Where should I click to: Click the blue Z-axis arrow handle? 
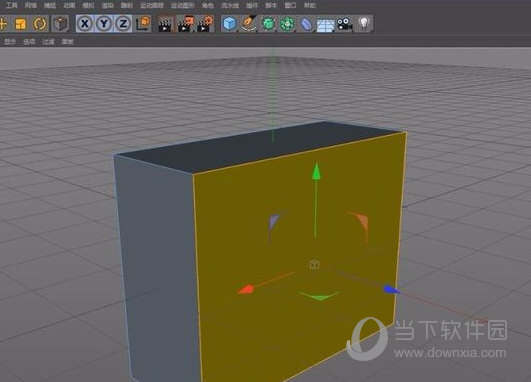tap(391, 290)
